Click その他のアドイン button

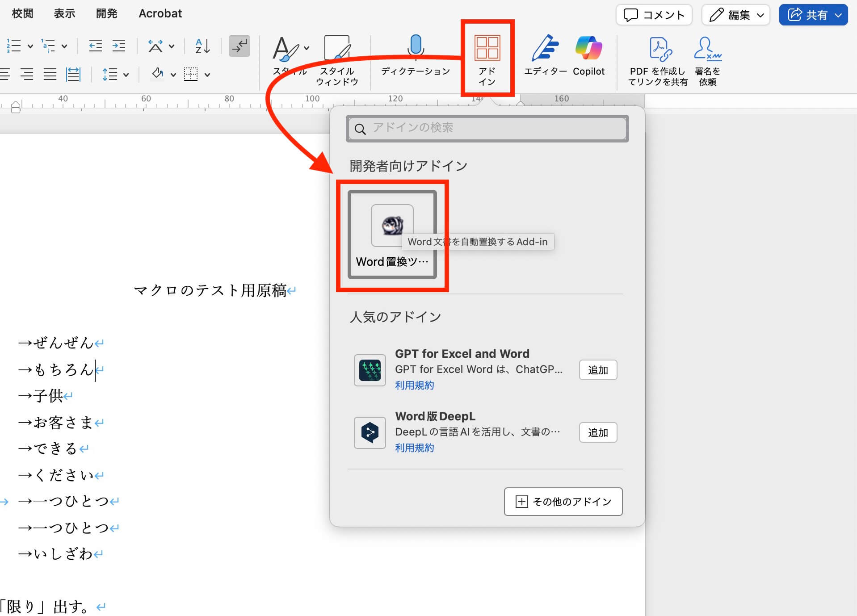[x=563, y=502]
